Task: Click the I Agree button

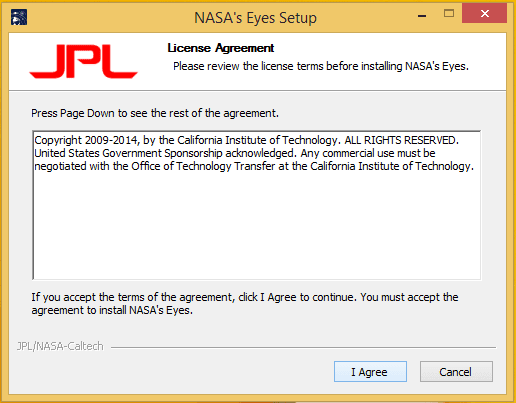Action: pyautogui.click(x=370, y=371)
